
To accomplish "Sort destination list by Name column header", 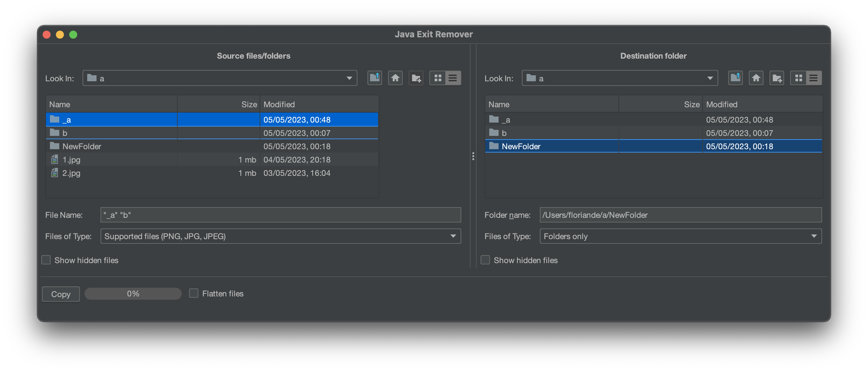I will (x=551, y=104).
